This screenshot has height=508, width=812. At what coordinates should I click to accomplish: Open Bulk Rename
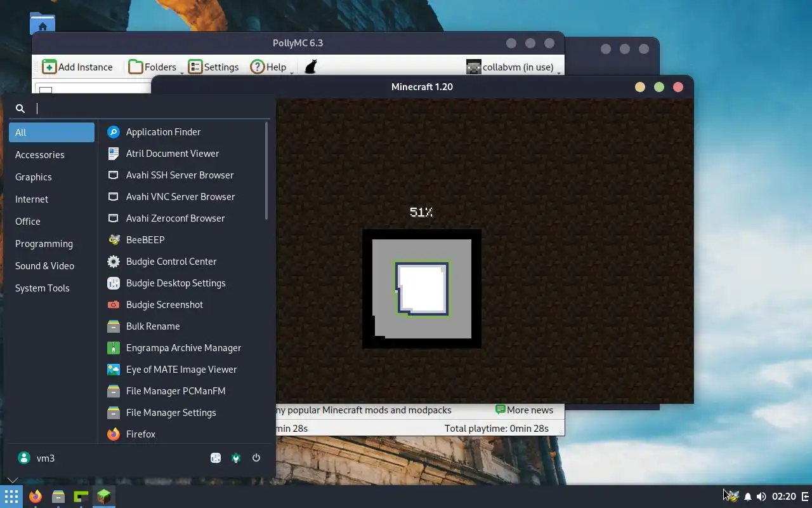point(183,326)
